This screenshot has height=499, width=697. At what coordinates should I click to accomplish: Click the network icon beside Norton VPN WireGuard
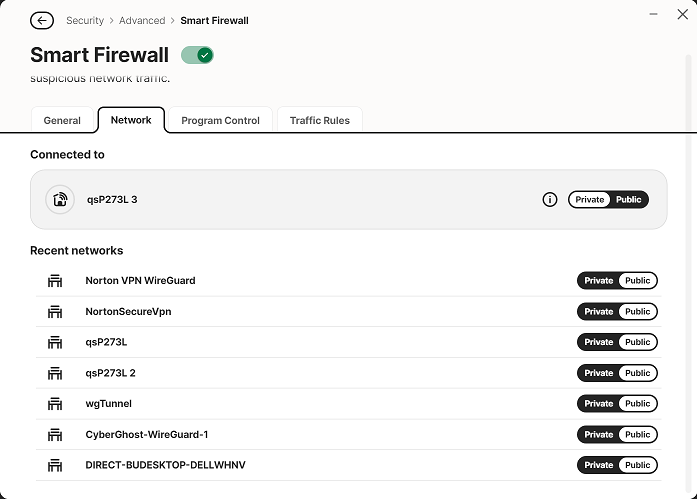pyautogui.click(x=55, y=281)
